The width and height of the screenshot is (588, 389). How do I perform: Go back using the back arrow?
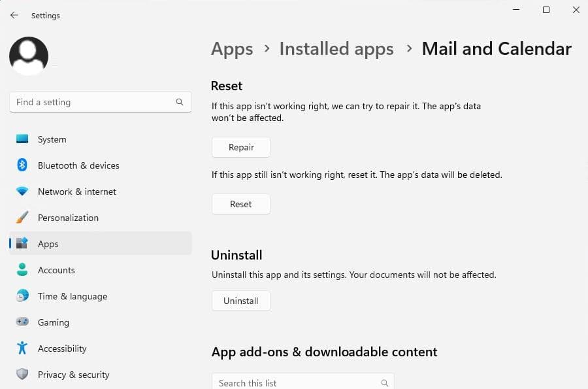tap(14, 16)
